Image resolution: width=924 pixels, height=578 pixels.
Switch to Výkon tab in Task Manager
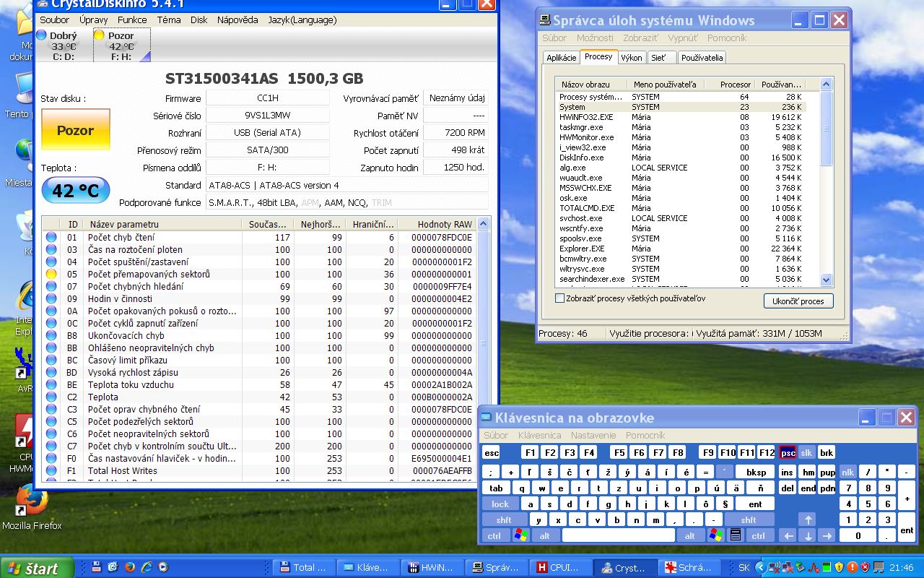click(x=632, y=58)
